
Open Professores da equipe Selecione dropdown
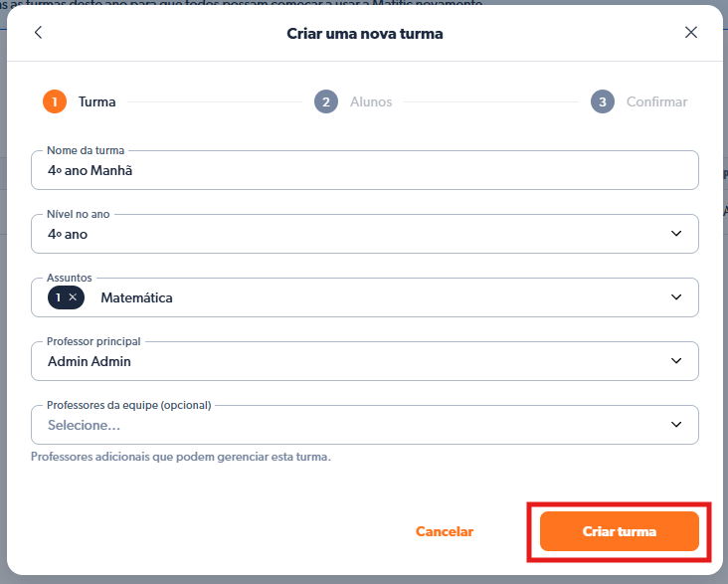[348, 425]
